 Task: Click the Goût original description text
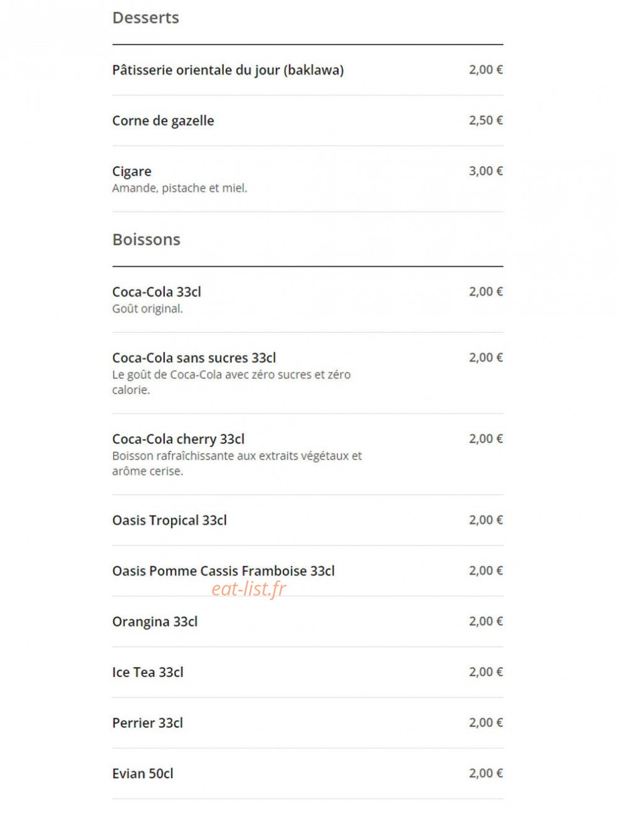click(x=148, y=309)
